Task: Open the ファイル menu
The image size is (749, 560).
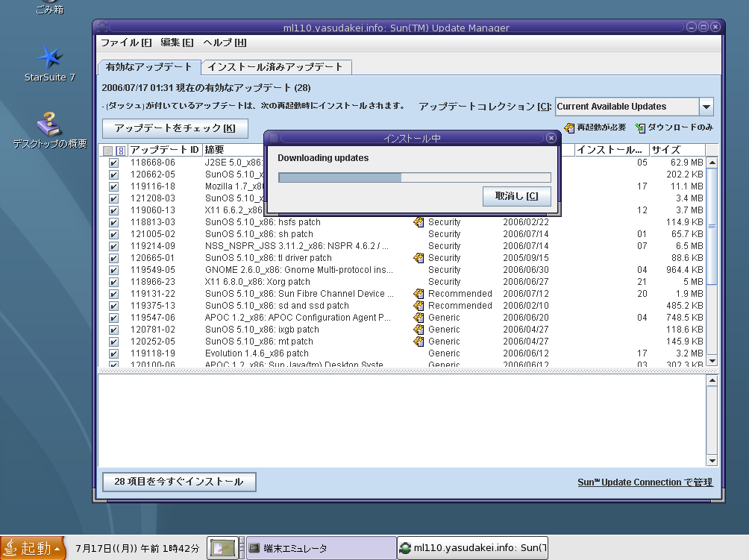Action: [126, 43]
